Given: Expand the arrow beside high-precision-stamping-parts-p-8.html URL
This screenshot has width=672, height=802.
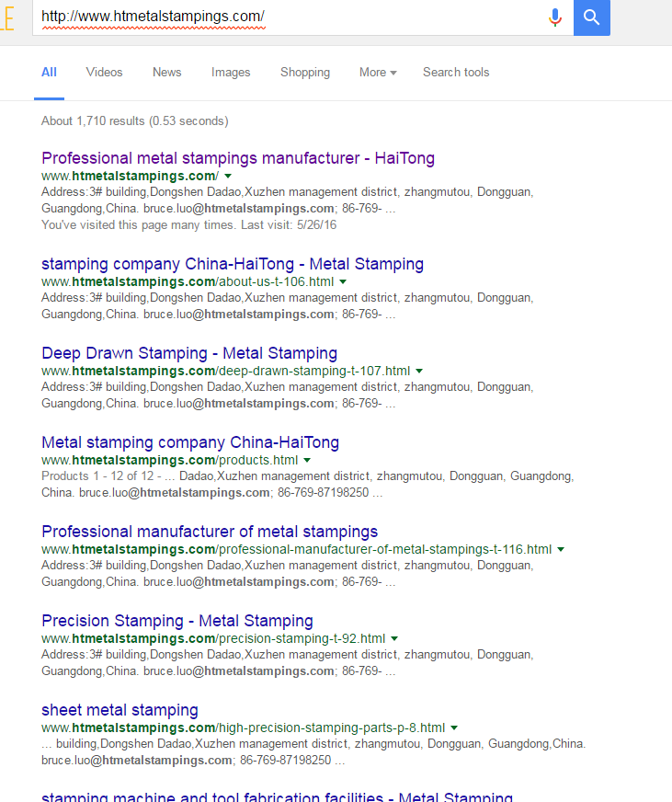Looking at the screenshot, I should (454, 728).
